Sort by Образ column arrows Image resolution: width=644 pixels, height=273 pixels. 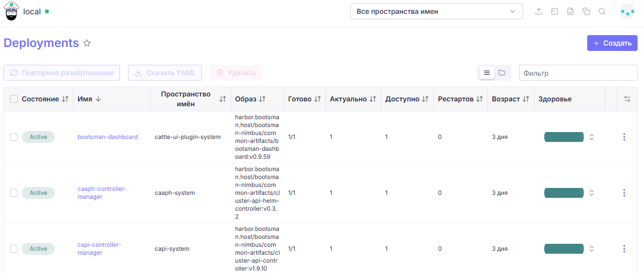pyautogui.click(x=262, y=99)
